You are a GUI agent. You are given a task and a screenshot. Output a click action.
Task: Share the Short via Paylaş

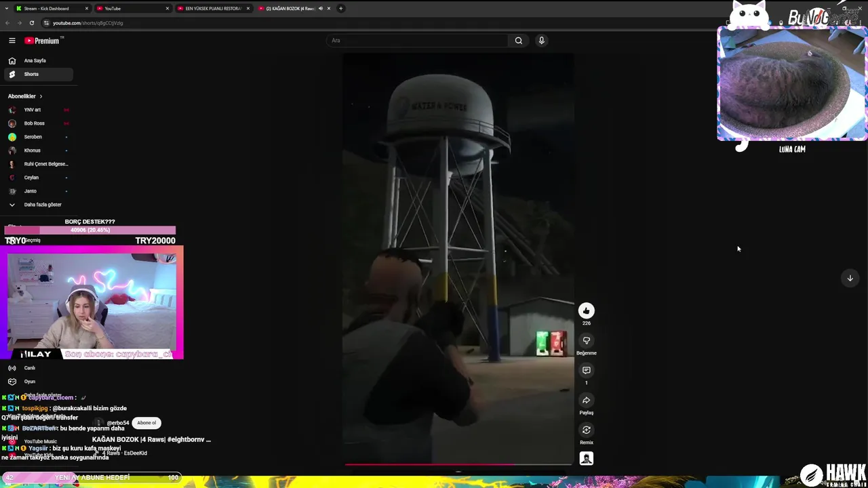click(587, 400)
